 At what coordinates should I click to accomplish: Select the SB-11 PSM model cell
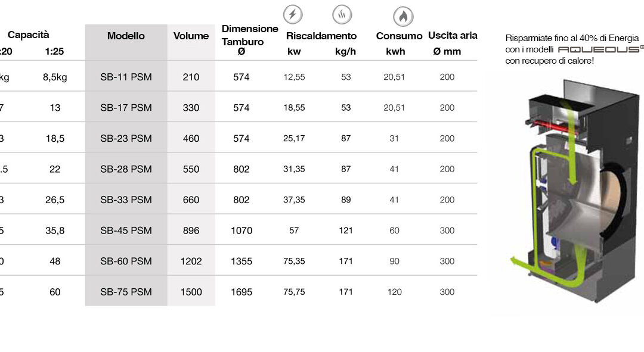[126, 77]
